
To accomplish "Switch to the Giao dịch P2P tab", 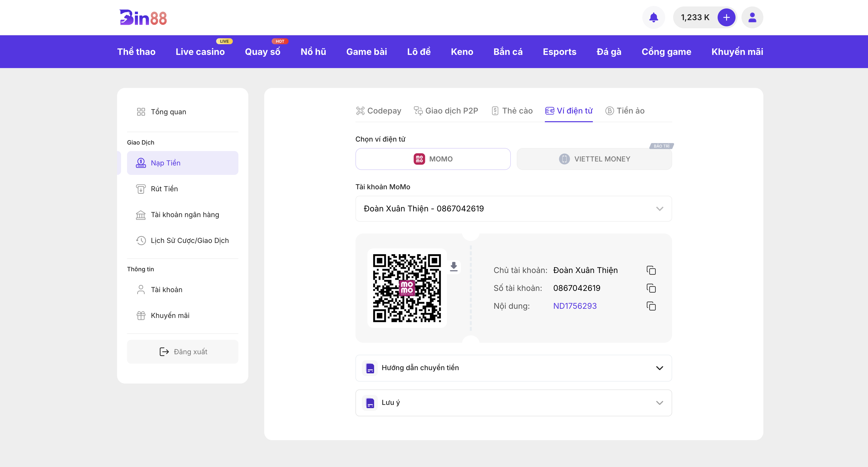I will click(446, 111).
